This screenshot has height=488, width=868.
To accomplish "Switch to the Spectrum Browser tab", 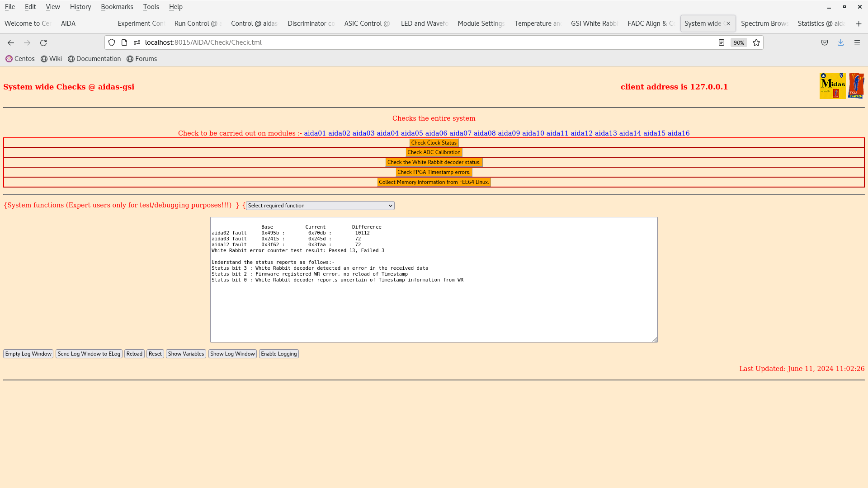I will pyautogui.click(x=764, y=23).
